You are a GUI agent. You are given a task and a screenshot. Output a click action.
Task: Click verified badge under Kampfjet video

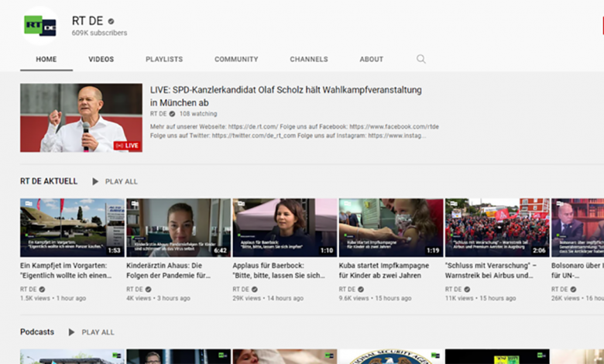42,290
